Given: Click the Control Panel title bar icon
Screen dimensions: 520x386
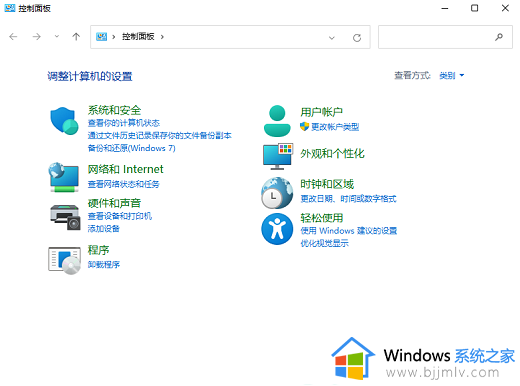Looking at the screenshot, I should [x=10, y=8].
